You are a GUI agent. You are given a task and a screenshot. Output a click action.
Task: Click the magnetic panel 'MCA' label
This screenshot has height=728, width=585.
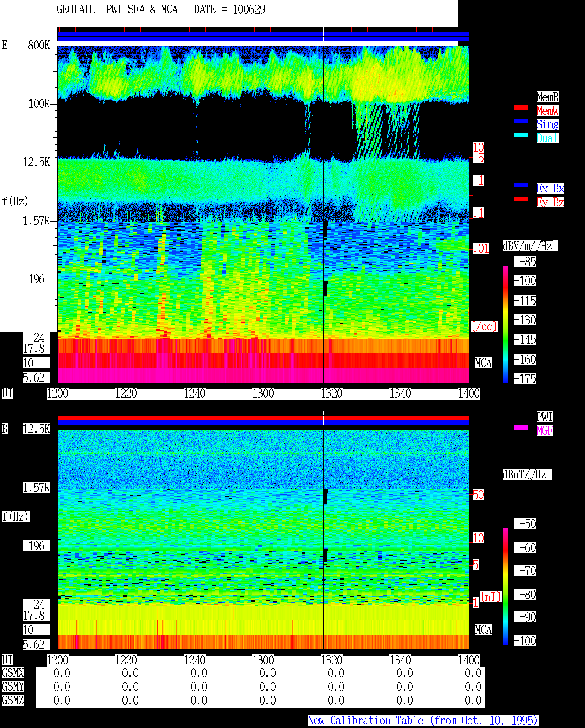483,630
